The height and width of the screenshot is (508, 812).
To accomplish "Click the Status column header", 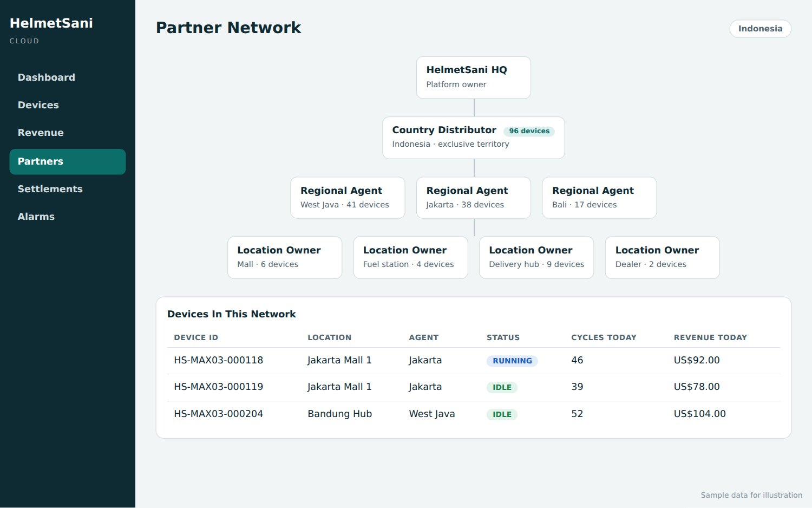I will click(503, 337).
